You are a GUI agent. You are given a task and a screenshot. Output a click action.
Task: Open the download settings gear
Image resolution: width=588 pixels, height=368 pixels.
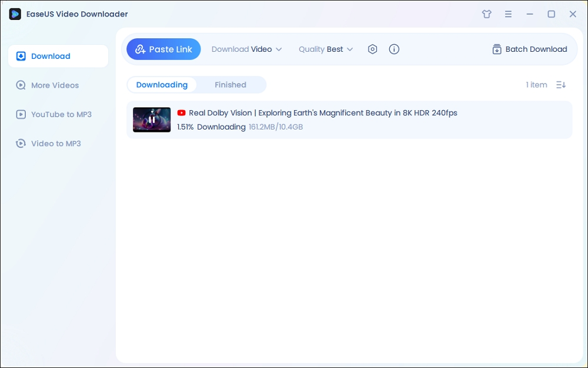pos(373,49)
